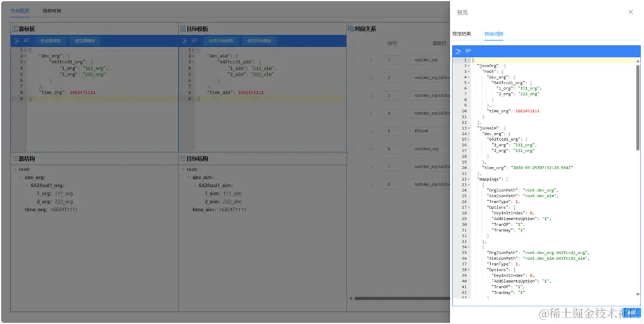Expand mapping row 1 with its chevron

point(371,60)
